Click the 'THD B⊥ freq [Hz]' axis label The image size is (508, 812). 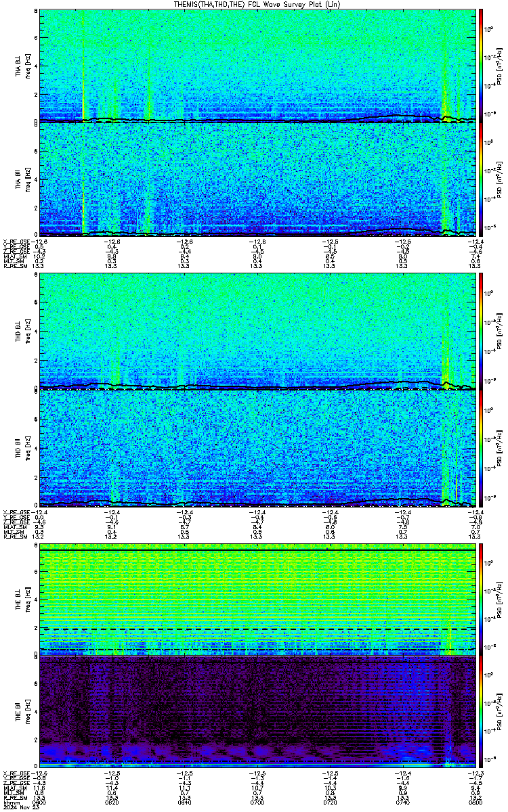pyautogui.click(x=22, y=332)
